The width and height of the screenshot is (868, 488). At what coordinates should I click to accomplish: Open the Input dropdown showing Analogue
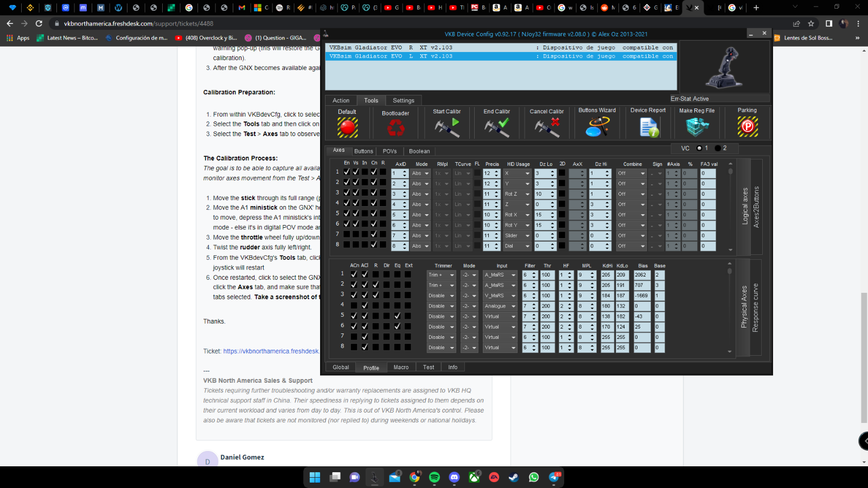513,306
